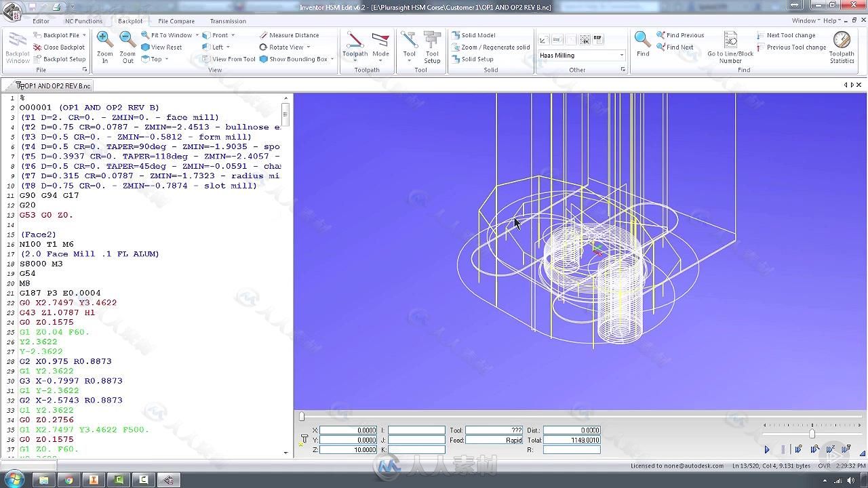Screen dimensions: 868x488
Task: Open Toolpath Statistics
Action: click(x=842, y=47)
